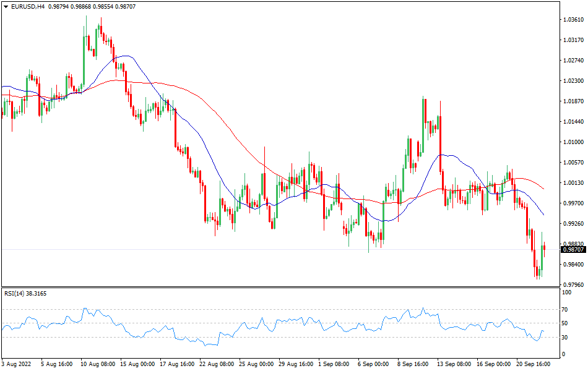The width and height of the screenshot is (588, 371).
Task: Click the 20 Sep 16:00 time label
Action: click(534, 364)
